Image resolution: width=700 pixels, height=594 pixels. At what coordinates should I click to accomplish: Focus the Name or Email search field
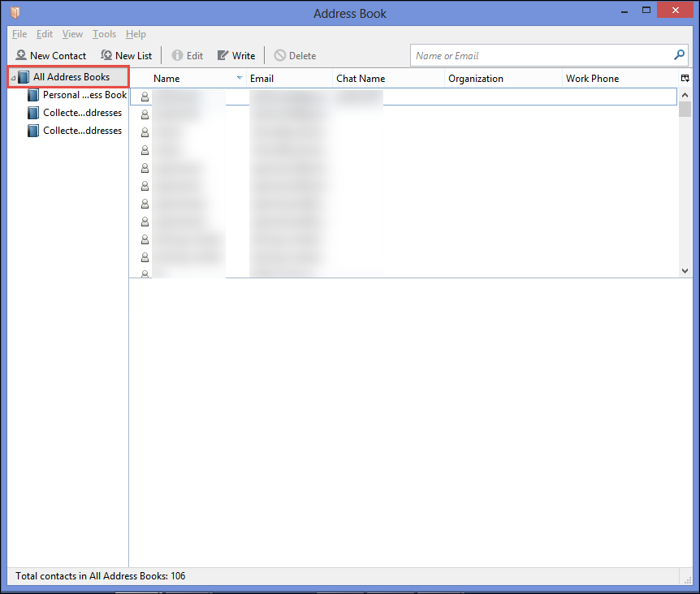[x=542, y=56]
